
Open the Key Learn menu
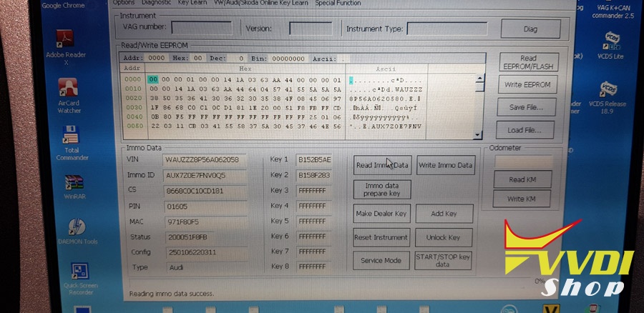[192, 3]
